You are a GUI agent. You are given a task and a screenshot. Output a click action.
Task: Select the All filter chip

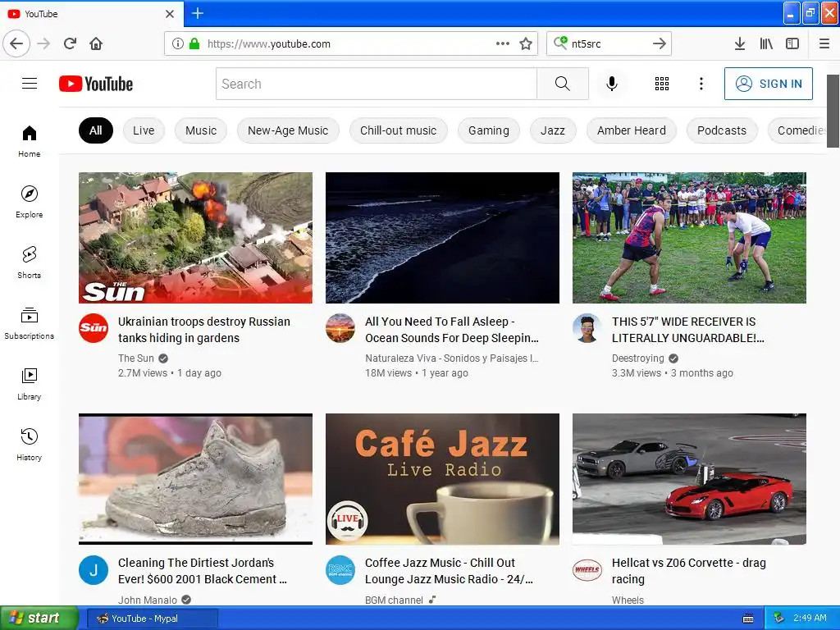click(x=96, y=130)
